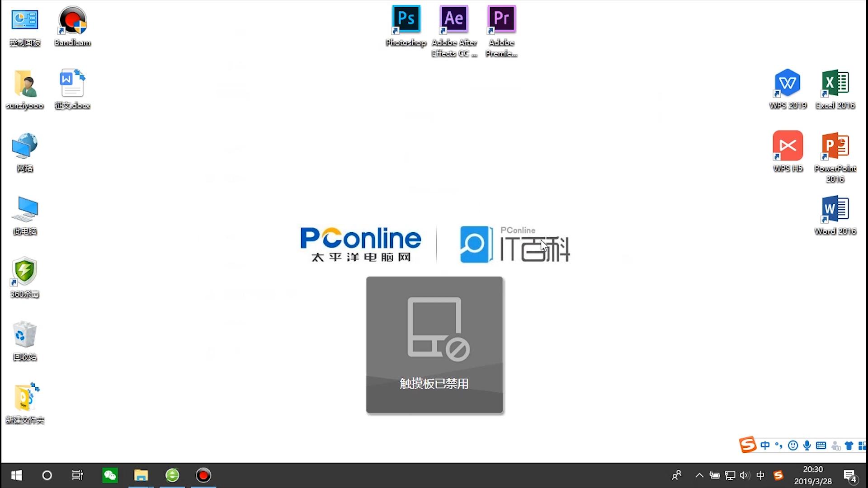The width and height of the screenshot is (868, 488).
Task: Toggle Sogou Chinese/English mode in the floating bar
Action: click(765, 446)
